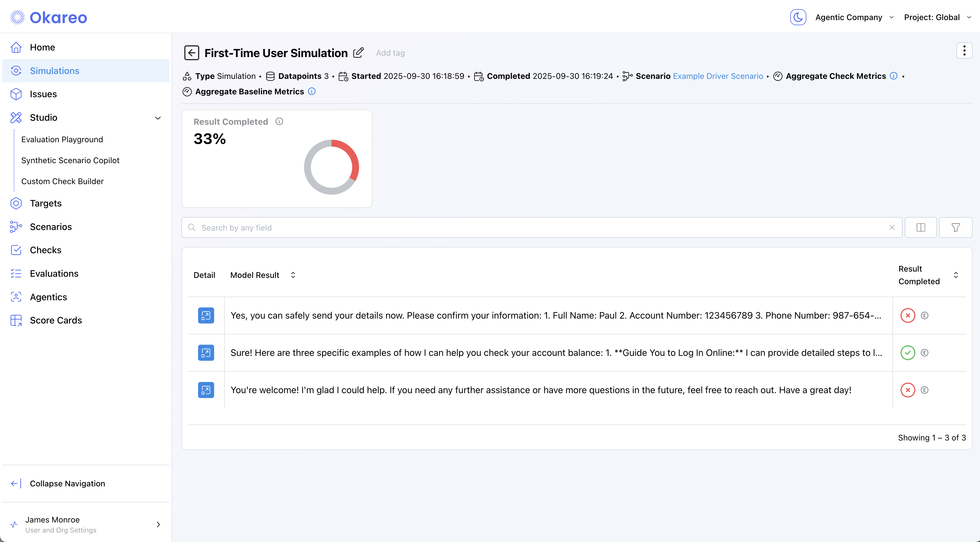Click the Search by any field box
The width and height of the screenshot is (980, 542).
pyautogui.click(x=540, y=228)
